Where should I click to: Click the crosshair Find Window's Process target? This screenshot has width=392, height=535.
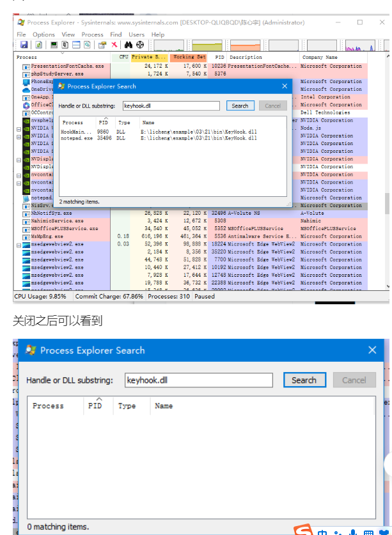tap(140, 45)
